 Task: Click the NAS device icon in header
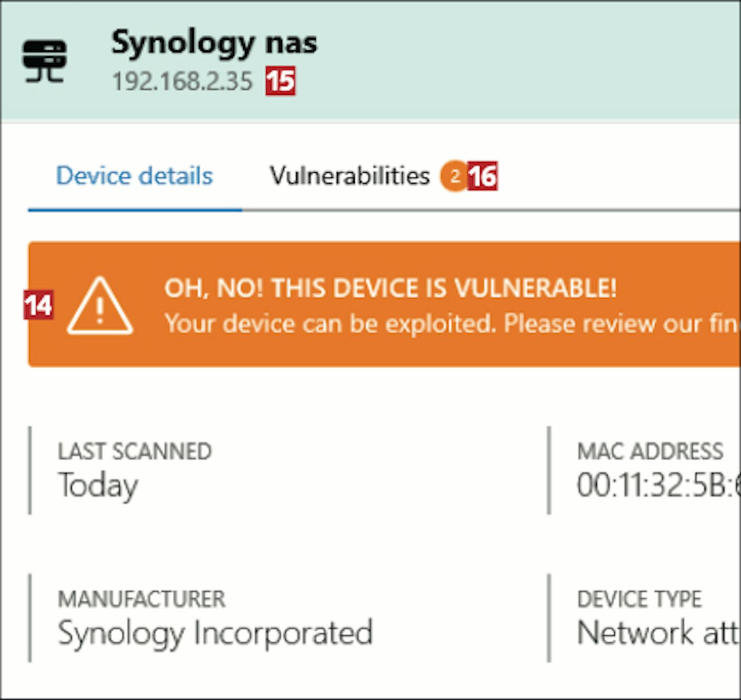click(44, 61)
